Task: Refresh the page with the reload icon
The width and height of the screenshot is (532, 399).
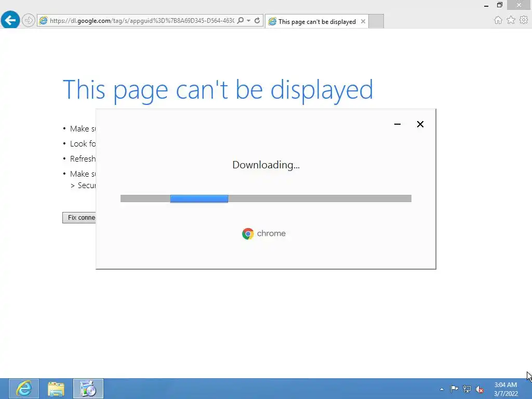Action: click(257, 20)
